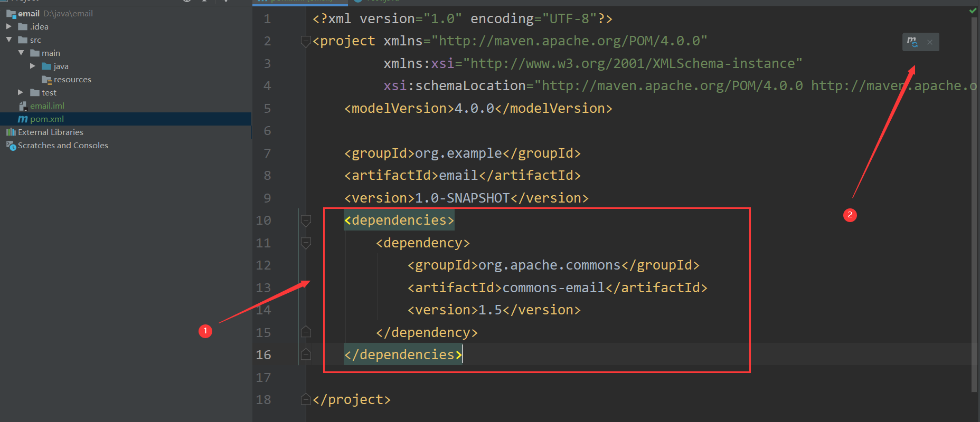Fold the dependencies block at line 10
Viewport: 980px width, 422px height.
click(306, 220)
